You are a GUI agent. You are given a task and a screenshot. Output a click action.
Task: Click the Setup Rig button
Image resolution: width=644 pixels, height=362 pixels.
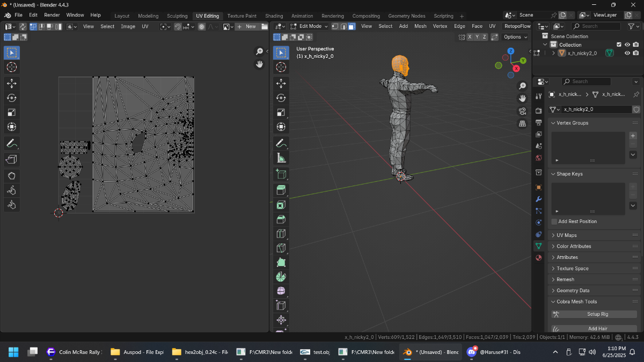tap(594, 314)
